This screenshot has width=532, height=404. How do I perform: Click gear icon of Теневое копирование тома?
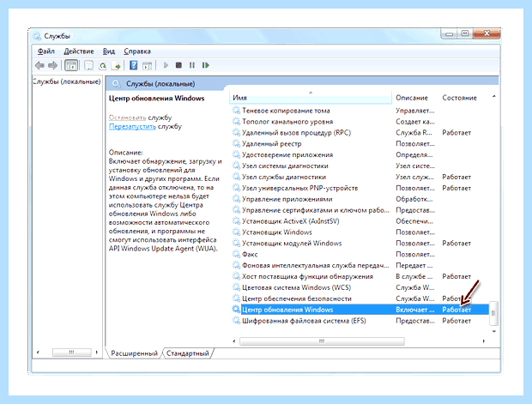(236, 111)
